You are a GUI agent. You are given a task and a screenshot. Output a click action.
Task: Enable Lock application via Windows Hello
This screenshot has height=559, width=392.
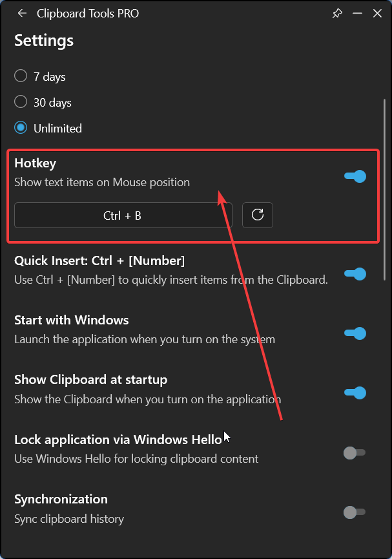click(355, 453)
